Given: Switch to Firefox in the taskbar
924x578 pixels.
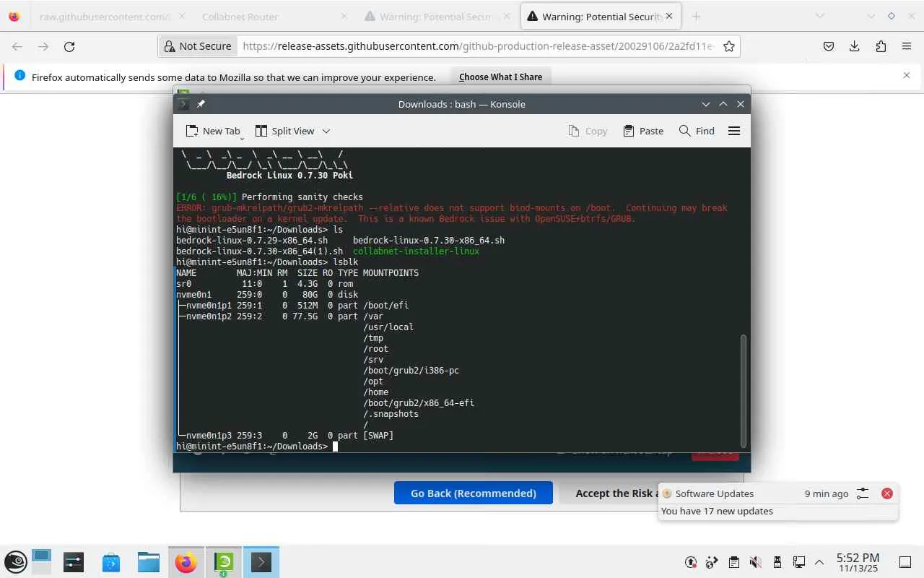Looking at the screenshot, I should pyautogui.click(x=186, y=562).
